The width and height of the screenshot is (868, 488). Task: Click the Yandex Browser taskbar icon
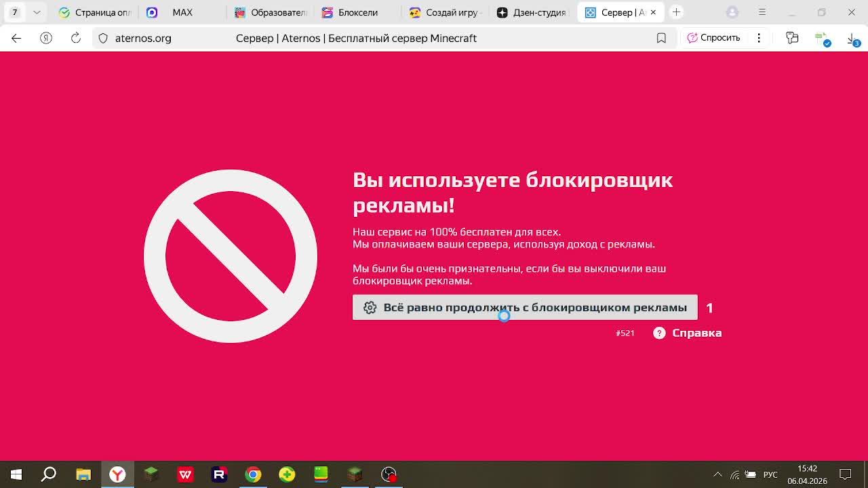click(117, 474)
